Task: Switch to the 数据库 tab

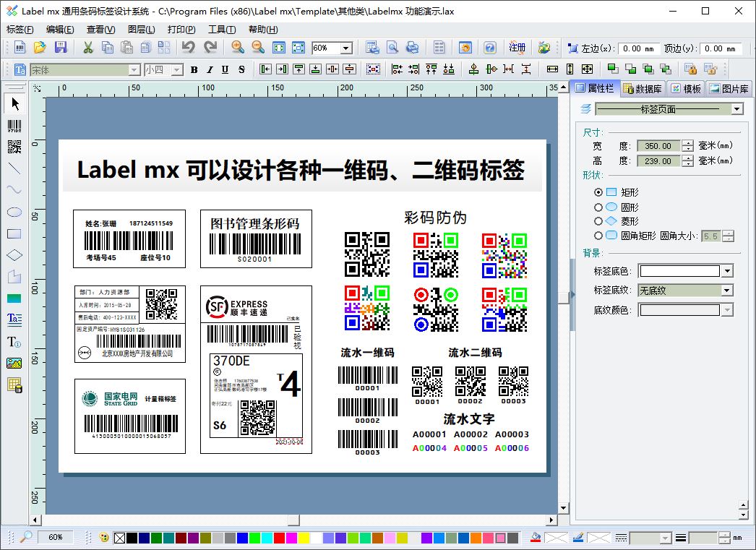Action: [x=643, y=89]
